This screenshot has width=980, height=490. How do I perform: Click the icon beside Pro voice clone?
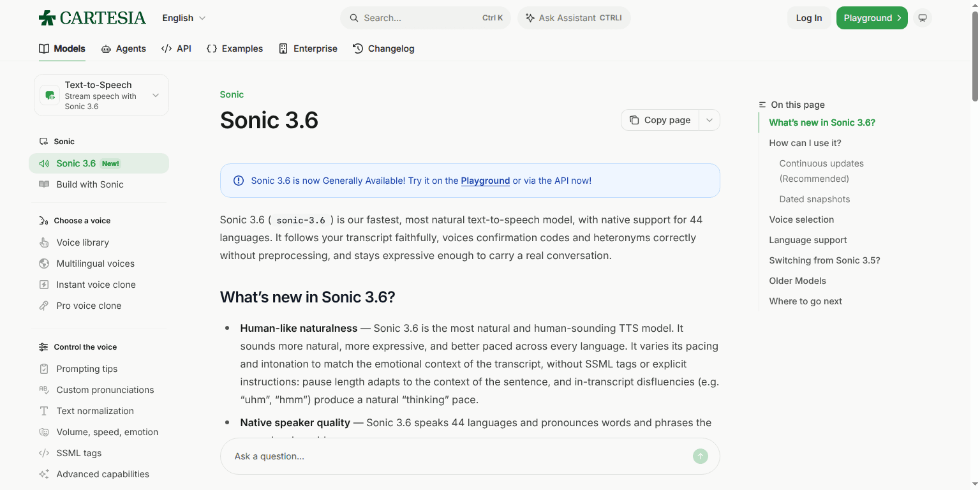(x=44, y=306)
